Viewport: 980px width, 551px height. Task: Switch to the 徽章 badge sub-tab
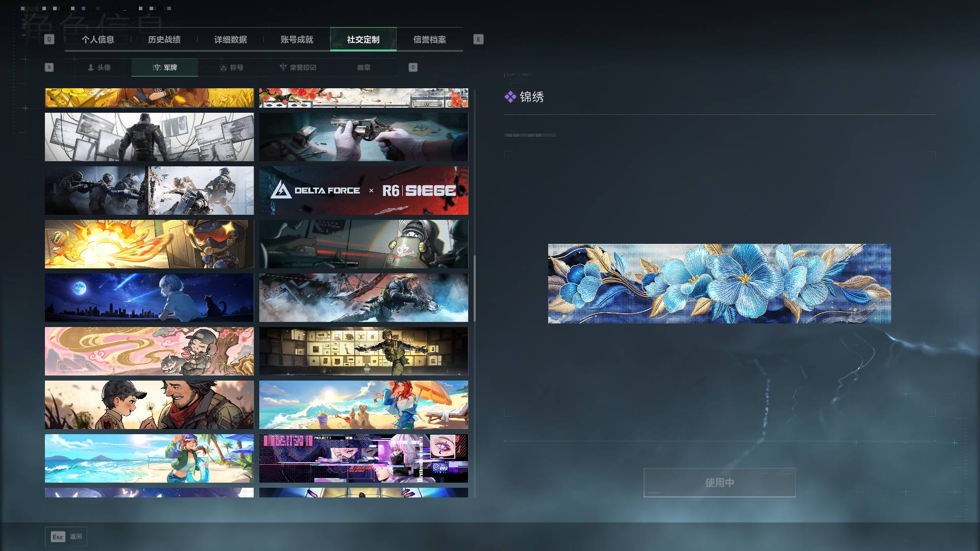364,67
